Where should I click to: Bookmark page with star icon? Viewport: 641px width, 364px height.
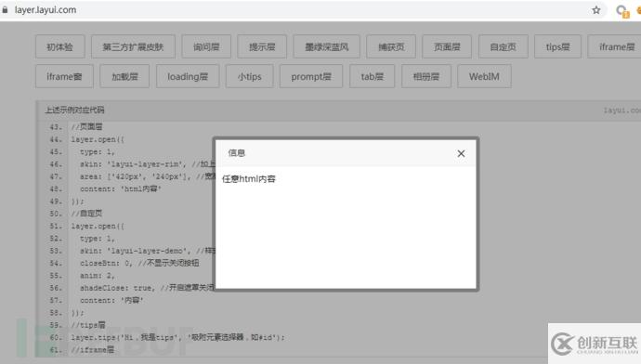[x=596, y=10]
